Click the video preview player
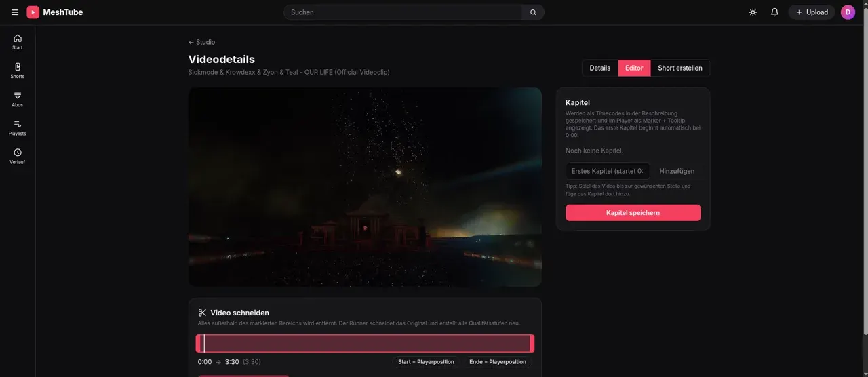This screenshot has height=377, width=868. coord(365,187)
